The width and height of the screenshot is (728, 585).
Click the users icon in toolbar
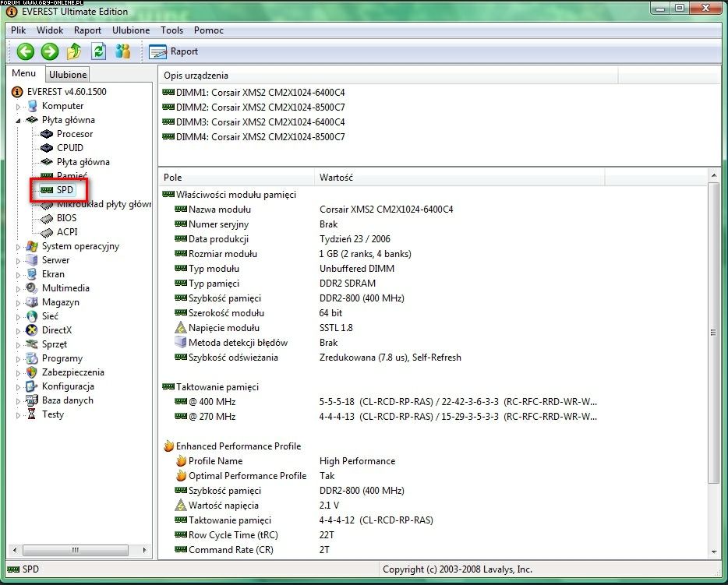(x=122, y=51)
